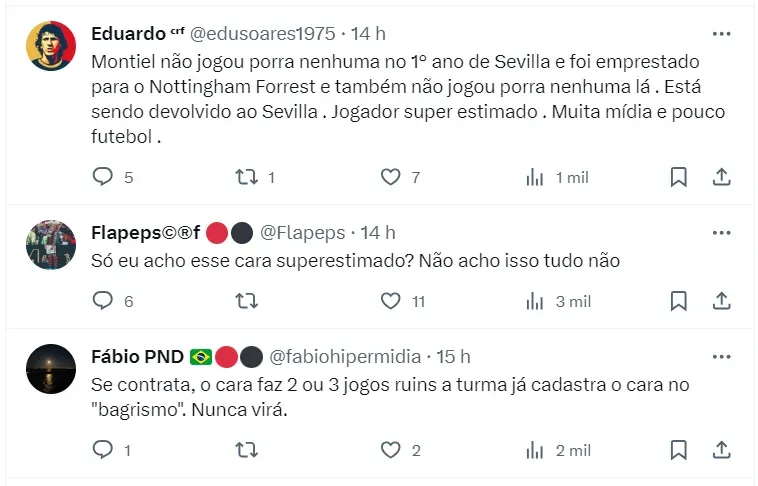Retweet Eduardo's post about Montiel

pos(246,177)
